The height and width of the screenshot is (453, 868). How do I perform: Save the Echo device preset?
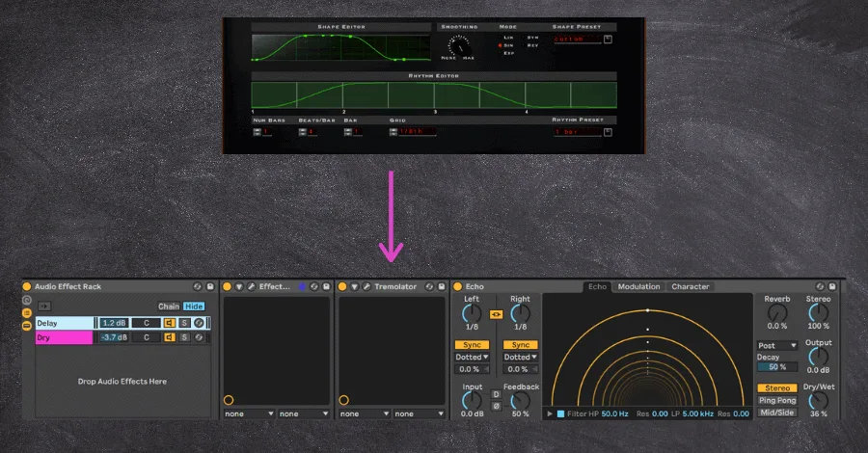(832, 286)
